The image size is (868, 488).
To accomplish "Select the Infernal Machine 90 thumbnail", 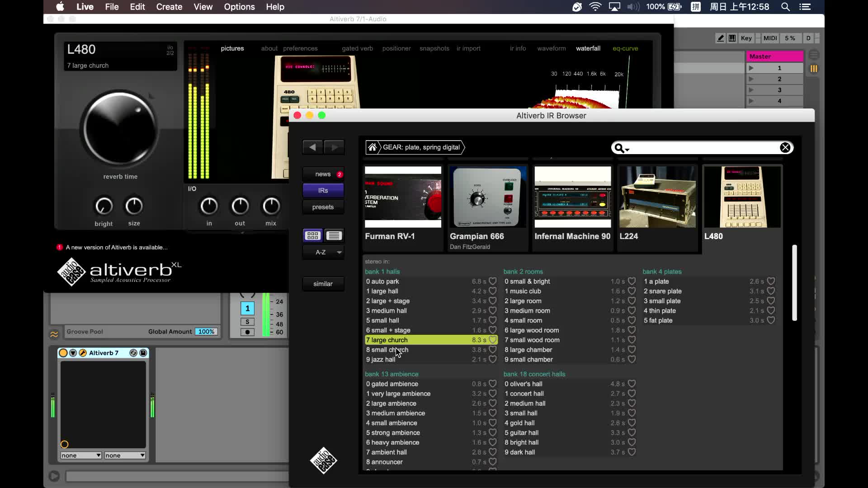I will click(572, 197).
